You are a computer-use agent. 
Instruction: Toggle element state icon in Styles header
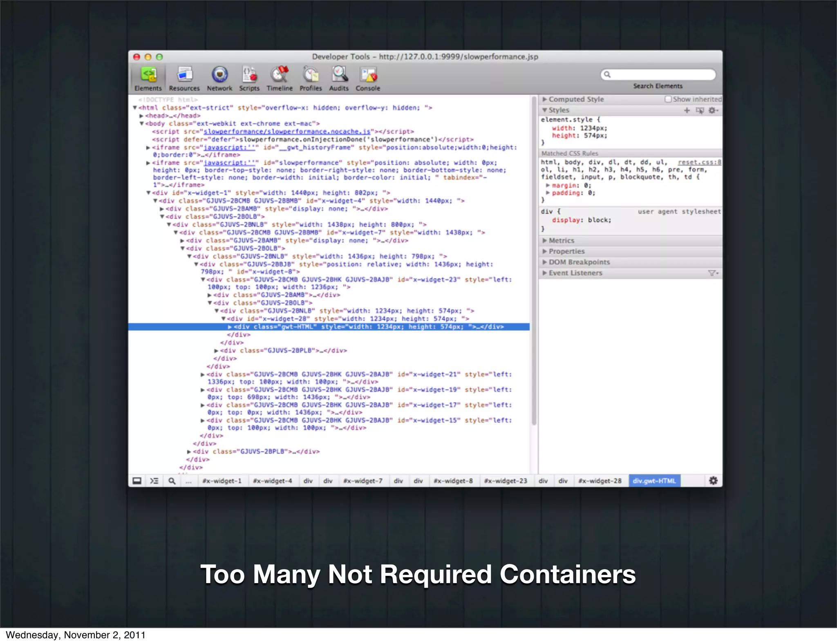coord(700,110)
